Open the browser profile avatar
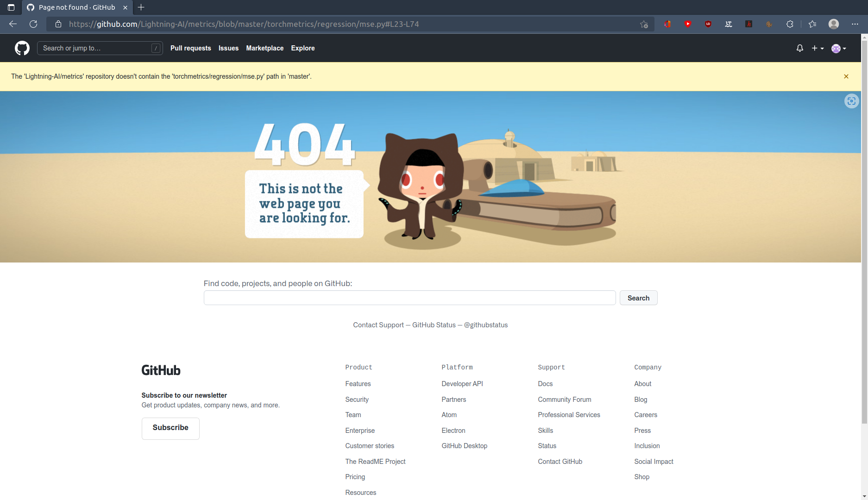Image resolution: width=868 pixels, height=500 pixels. [834, 24]
